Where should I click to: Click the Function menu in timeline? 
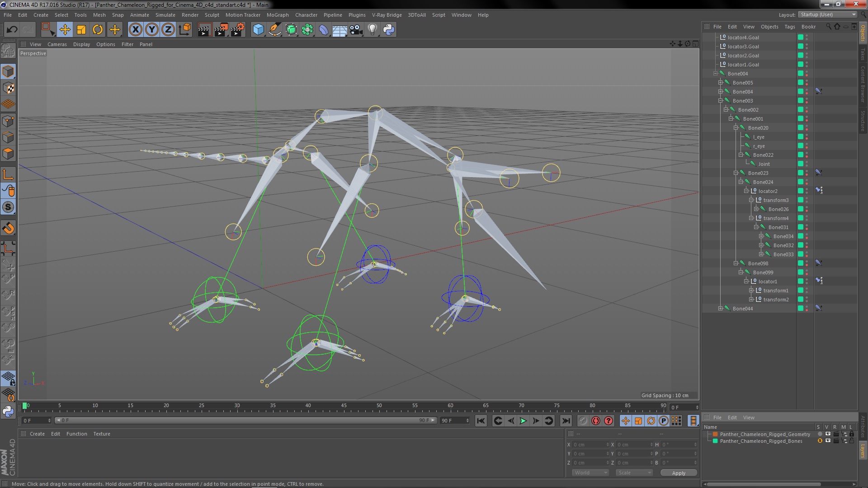click(75, 433)
